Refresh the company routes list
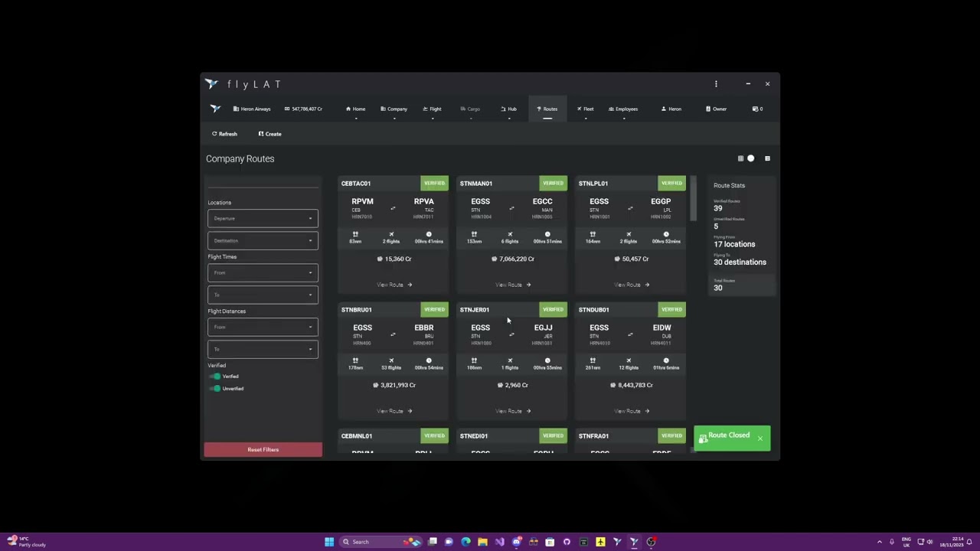 pyautogui.click(x=224, y=134)
